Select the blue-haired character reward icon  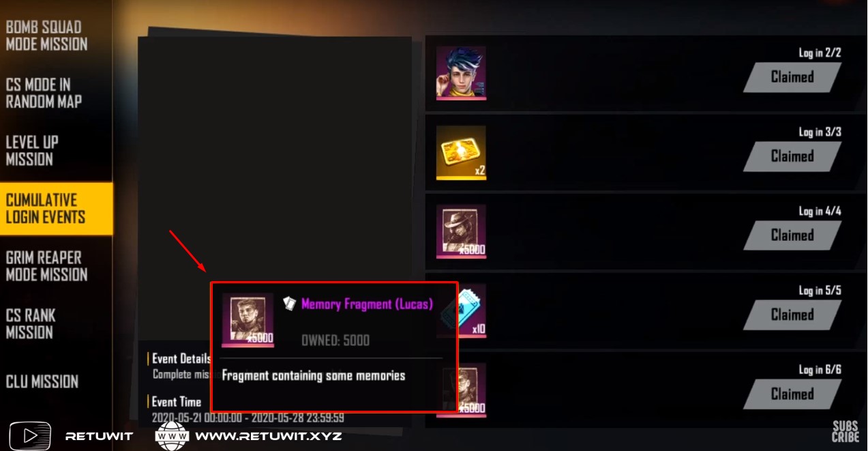click(461, 73)
